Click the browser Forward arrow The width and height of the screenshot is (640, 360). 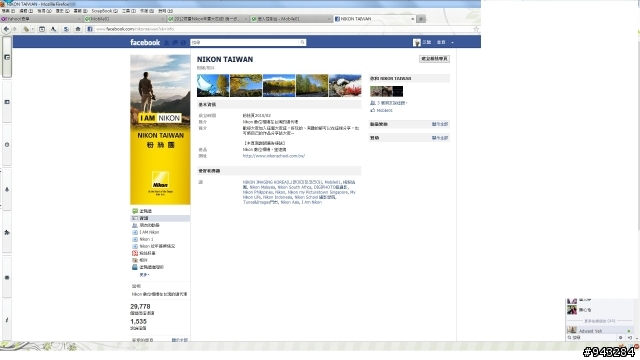pos(15,29)
